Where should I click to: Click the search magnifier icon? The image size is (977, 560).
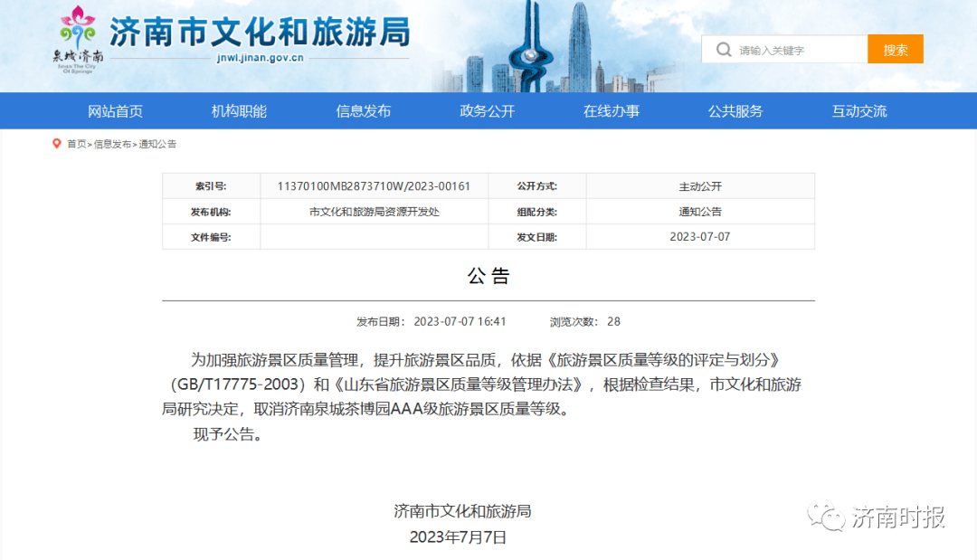pyautogui.click(x=724, y=50)
